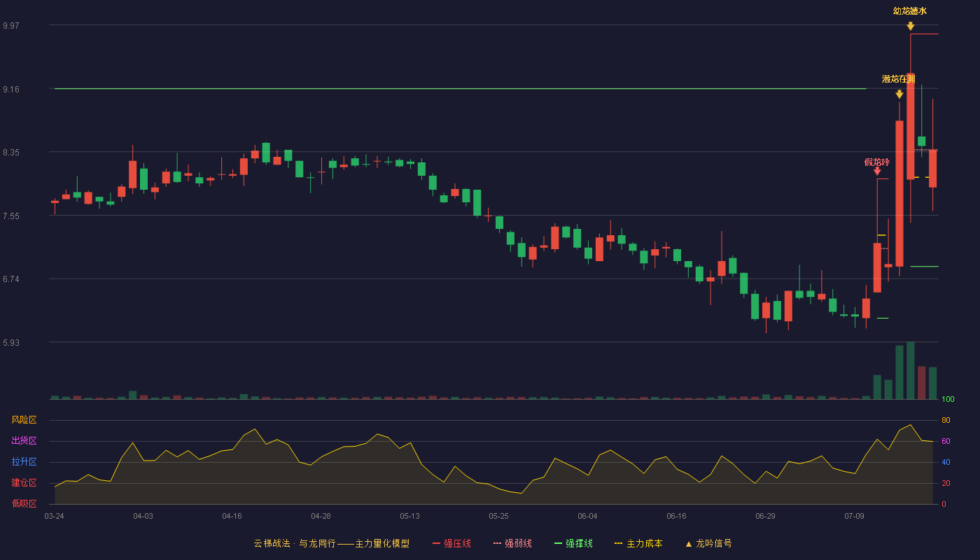Click the 6.74 price axis label

coord(11,279)
